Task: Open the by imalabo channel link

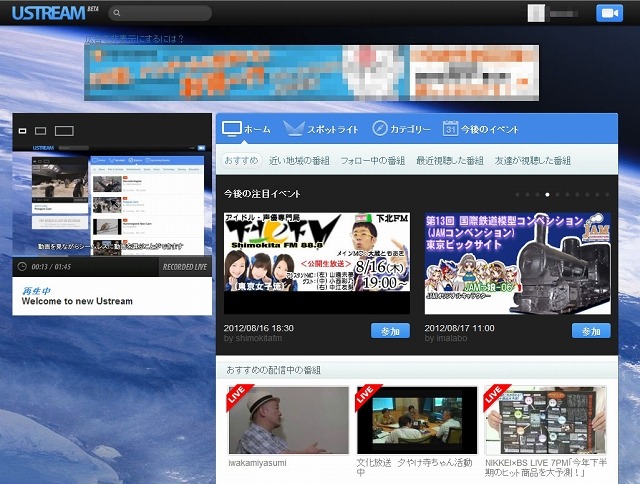Action: (446, 338)
